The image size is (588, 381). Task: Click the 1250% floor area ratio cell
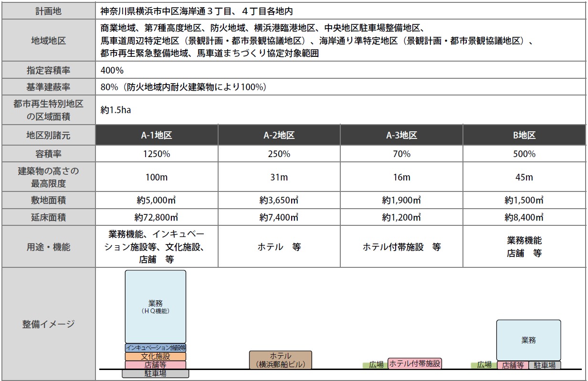click(x=157, y=154)
